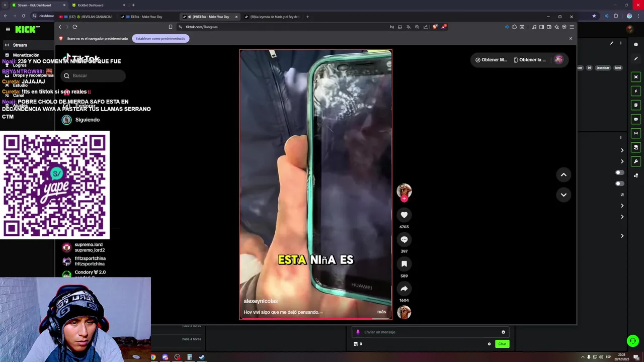This screenshot has height=362, width=644.
Task: Open Steam from the Windows taskbar
Action: [x=202, y=357]
